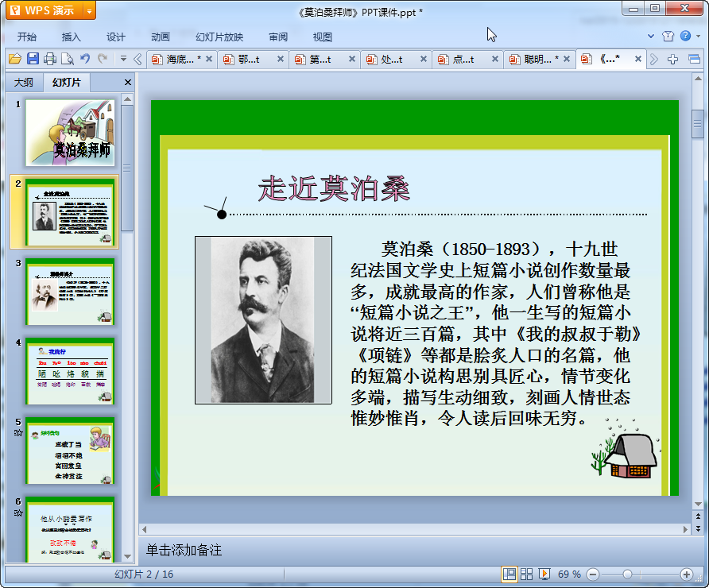Open Print Preview from the toolbar
This screenshot has height=588, width=709.
(x=68, y=59)
